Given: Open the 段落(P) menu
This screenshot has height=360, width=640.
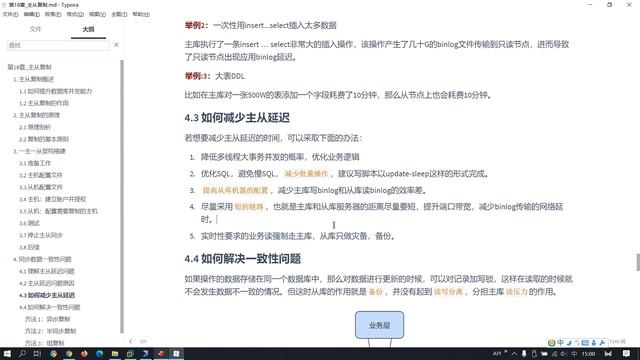Looking at the screenshot, I should 53,14.
